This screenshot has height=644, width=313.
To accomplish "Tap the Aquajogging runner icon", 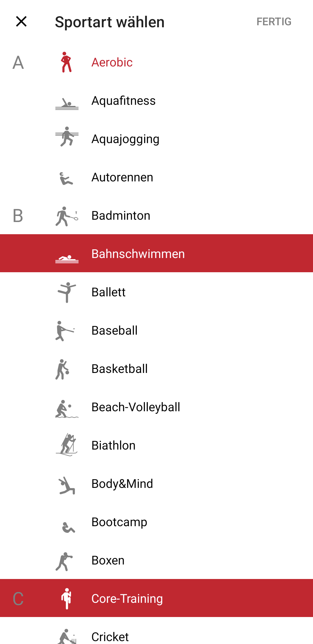I will click(x=67, y=136).
